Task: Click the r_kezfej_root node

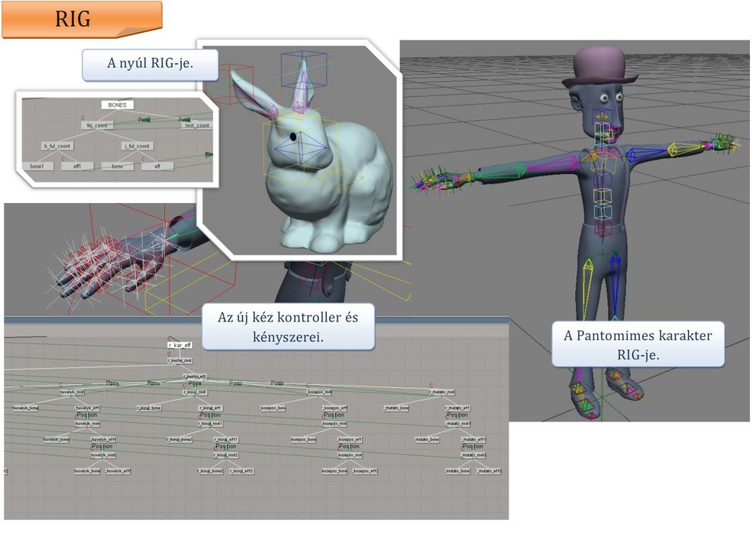Action: [x=179, y=360]
